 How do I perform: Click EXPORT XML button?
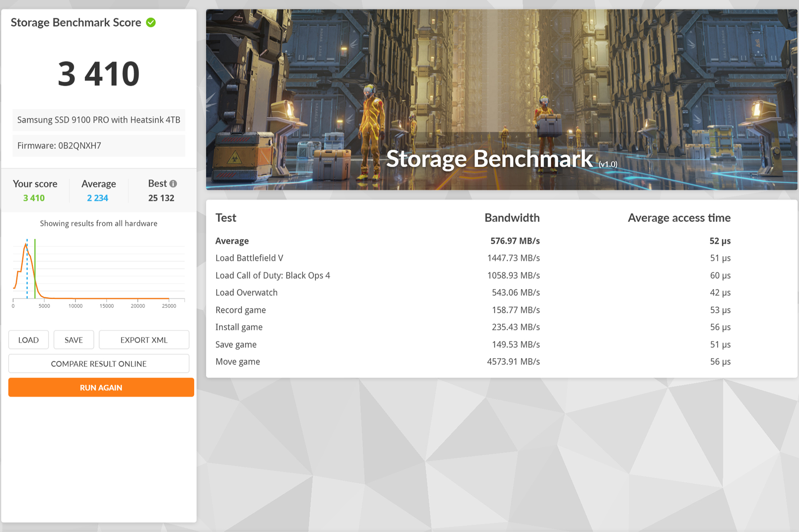click(144, 340)
